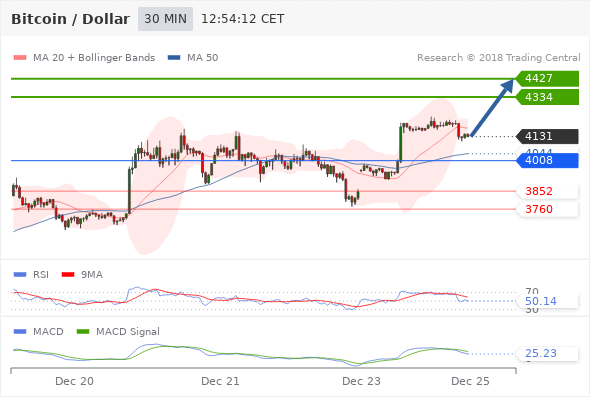Click the red 9MA legend swatch
590x400 pixels.
point(68,274)
